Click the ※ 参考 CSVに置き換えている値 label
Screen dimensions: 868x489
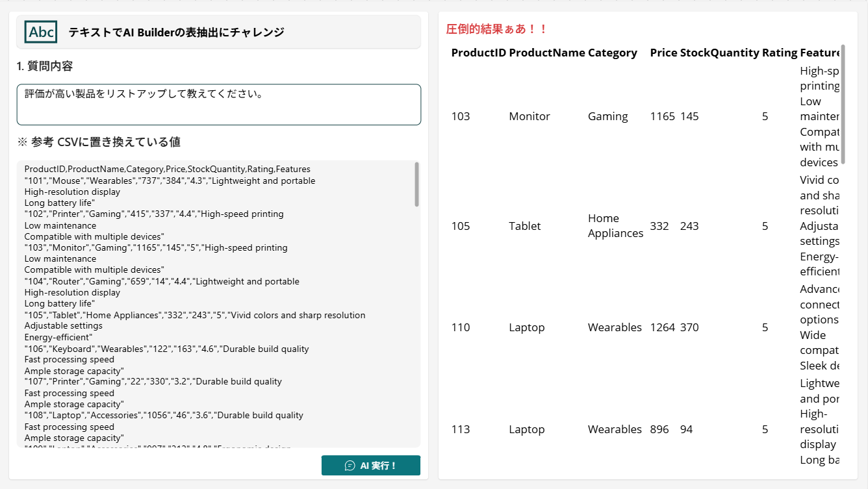(x=99, y=142)
